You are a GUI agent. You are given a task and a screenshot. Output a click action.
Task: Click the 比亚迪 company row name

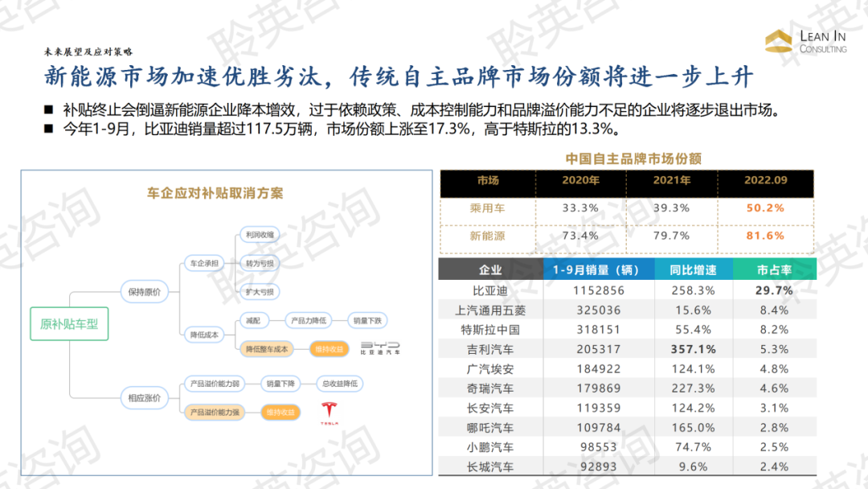tap(490, 290)
